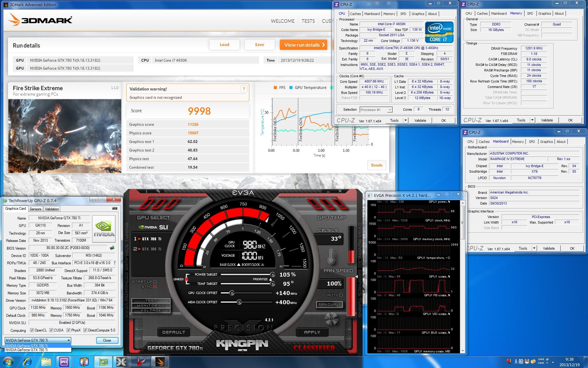Choose the highlighted first GTX 780 Ti entry

(x=38, y=346)
